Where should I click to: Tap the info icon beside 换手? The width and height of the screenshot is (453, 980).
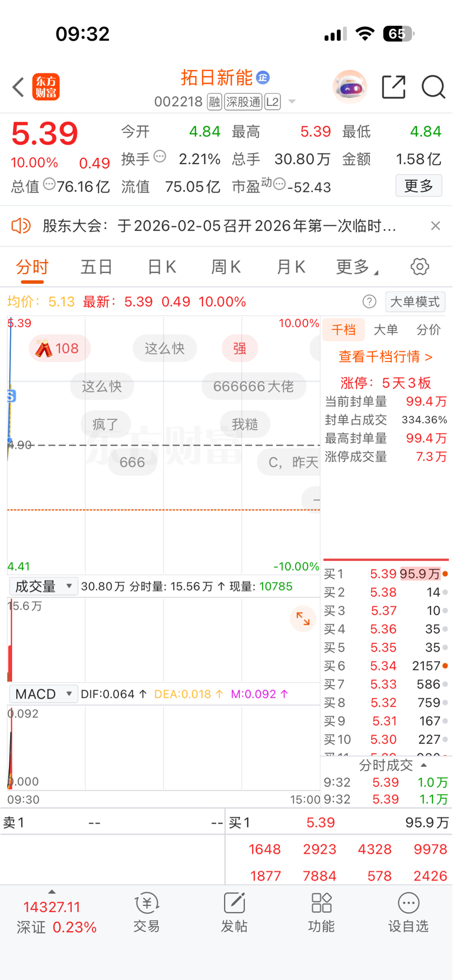pyautogui.click(x=160, y=157)
